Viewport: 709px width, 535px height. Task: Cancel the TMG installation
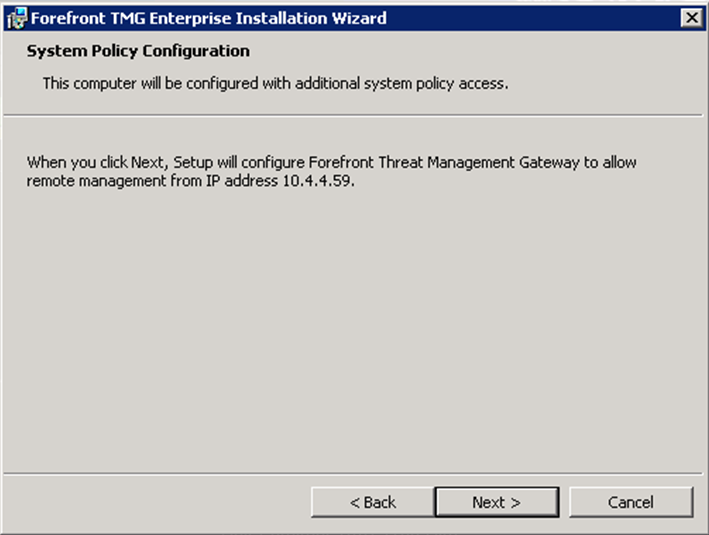pos(630,502)
